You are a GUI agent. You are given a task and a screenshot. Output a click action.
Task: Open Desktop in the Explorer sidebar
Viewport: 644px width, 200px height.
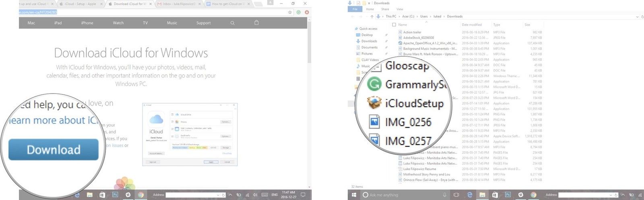click(367, 35)
